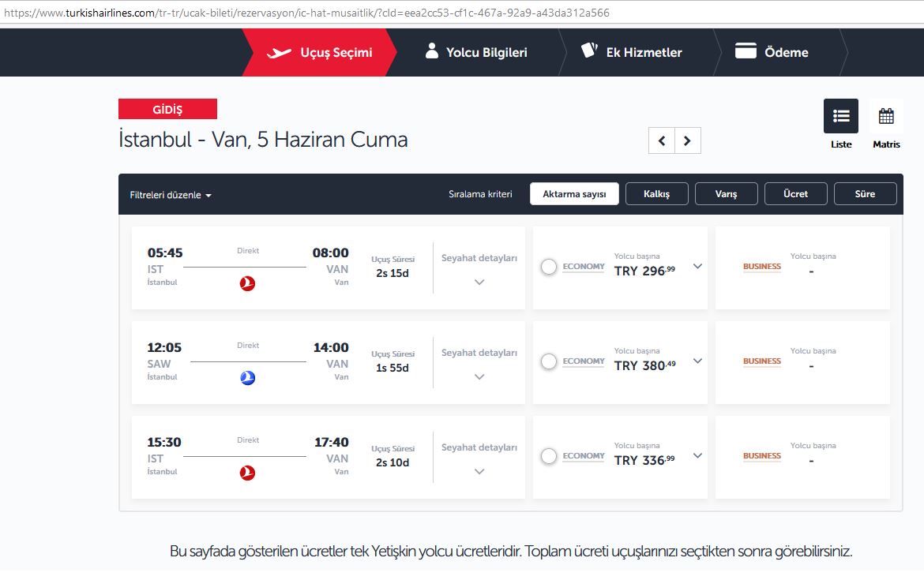Open the Yolcu Bilgileri step

[x=476, y=52]
